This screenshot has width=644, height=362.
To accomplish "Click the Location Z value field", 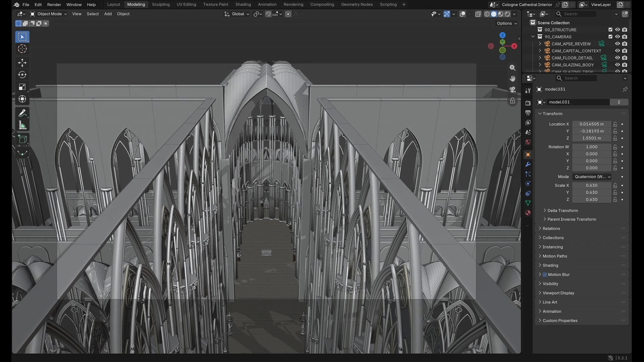I will point(592,138).
